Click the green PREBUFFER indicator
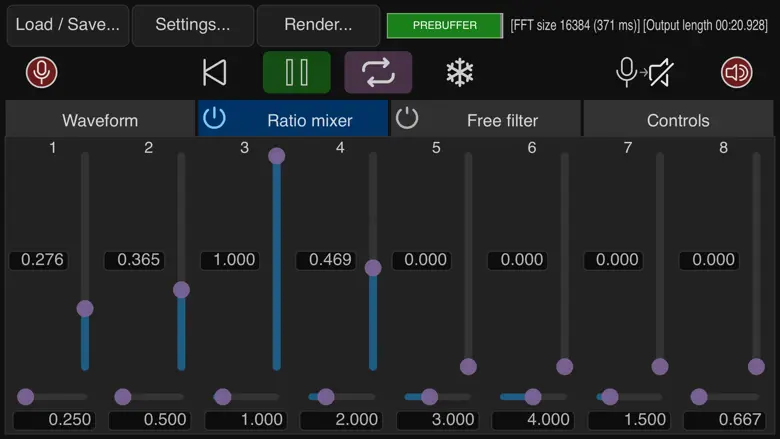 (444, 25)
